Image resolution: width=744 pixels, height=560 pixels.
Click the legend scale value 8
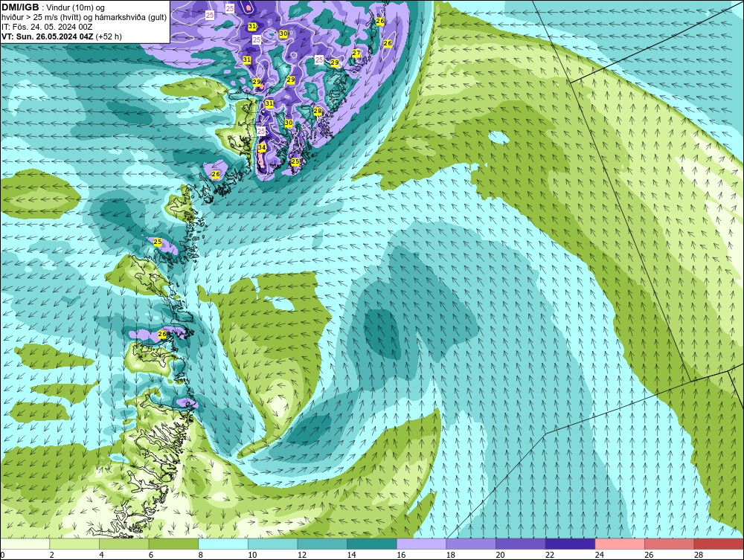tap(200, 555)
